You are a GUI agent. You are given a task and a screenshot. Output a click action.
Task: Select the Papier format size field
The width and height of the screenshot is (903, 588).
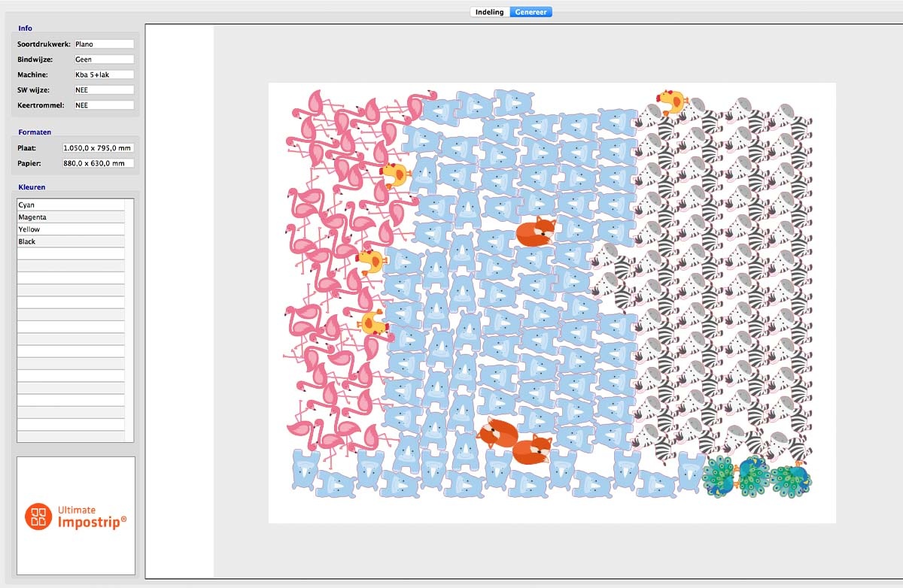point(98,163)
